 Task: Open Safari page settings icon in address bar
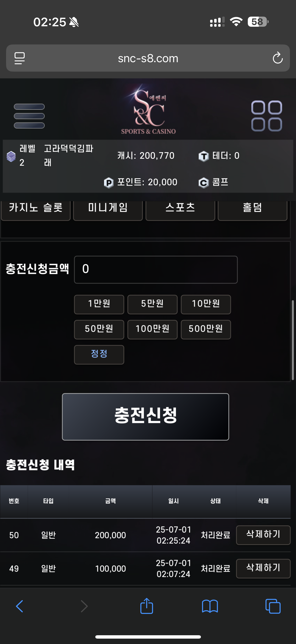20,58
